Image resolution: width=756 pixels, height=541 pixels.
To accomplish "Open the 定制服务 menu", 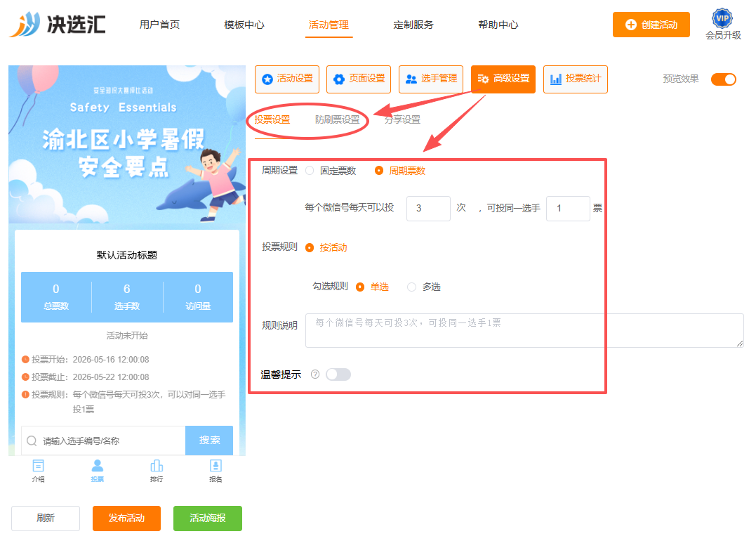I will tap(413, 25).
